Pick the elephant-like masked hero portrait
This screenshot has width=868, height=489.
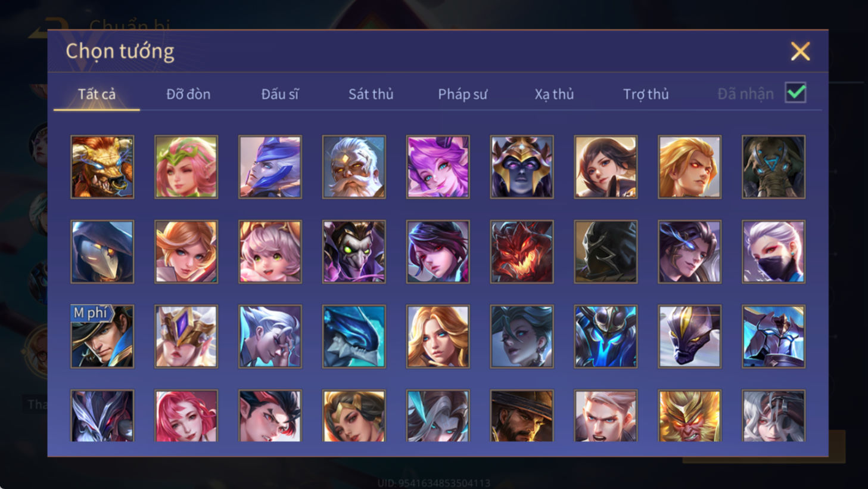pyautogui.click(x=773, y=167)
